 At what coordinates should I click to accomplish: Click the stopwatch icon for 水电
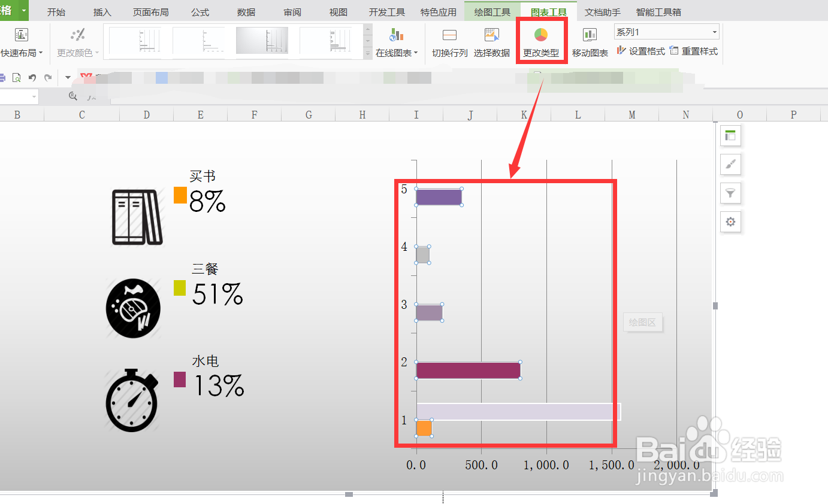click(132, 400)
